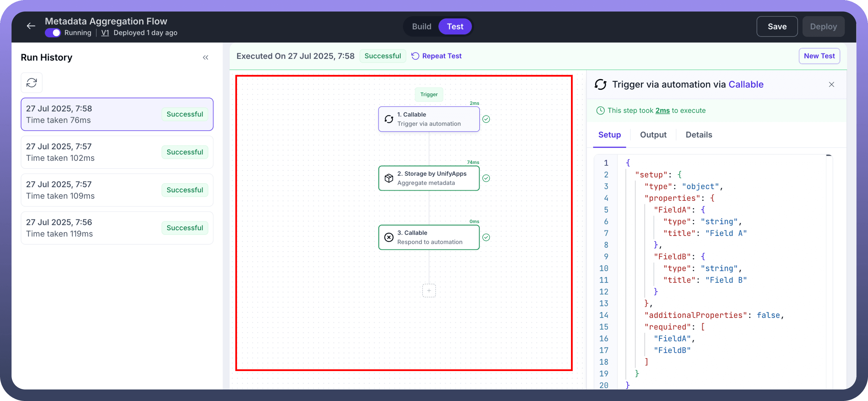Image resolution: width=868 pixels, height=401 pixels.
Task: Toggle the Running switch off
Action: (53, 33)
